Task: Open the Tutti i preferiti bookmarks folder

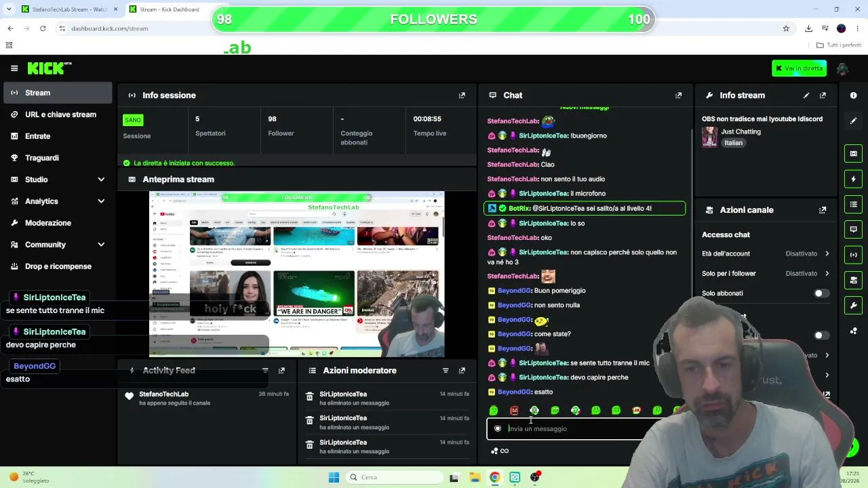Action: tap(839, 45)
